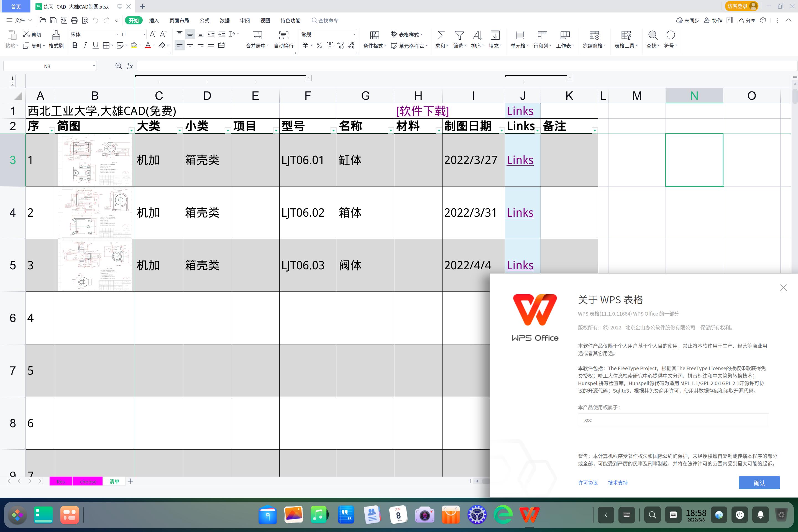Toggle underline formatting

click(95, 45)
